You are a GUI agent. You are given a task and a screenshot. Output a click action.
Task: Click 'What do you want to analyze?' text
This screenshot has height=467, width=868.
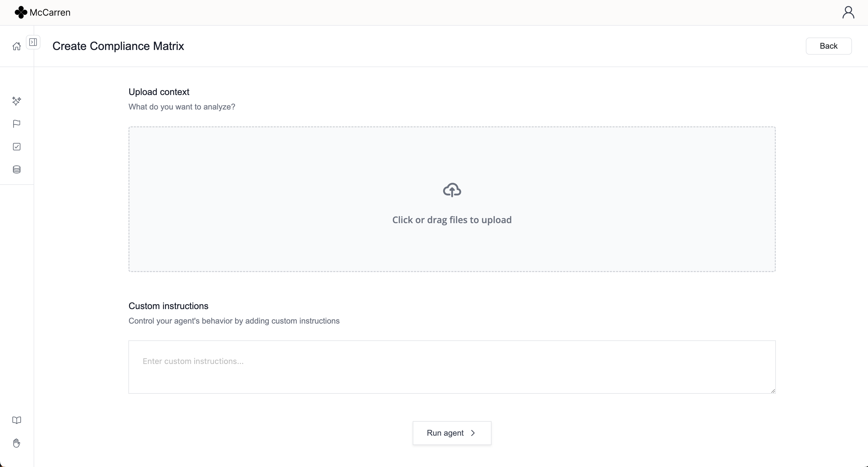click(x=182, y=107)
